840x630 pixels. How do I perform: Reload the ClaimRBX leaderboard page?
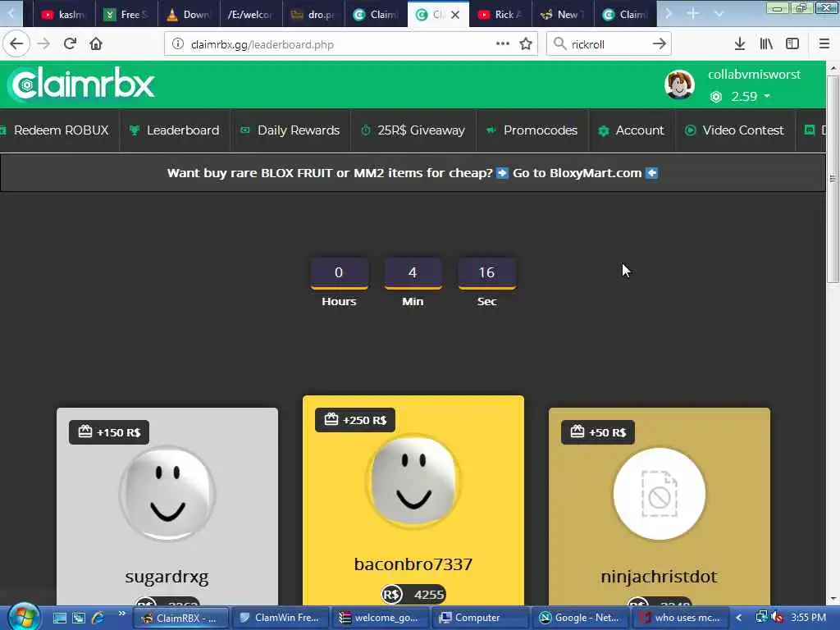tap(71, 43)
